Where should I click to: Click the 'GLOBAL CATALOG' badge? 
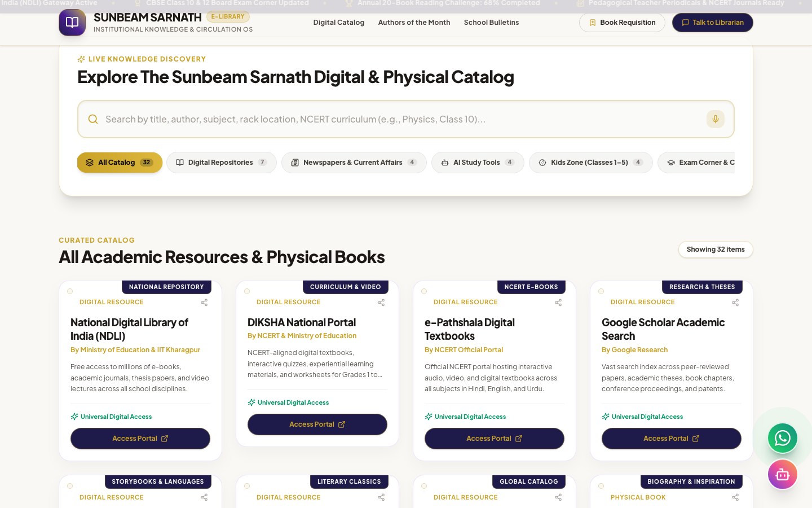[x=529, y=481]
